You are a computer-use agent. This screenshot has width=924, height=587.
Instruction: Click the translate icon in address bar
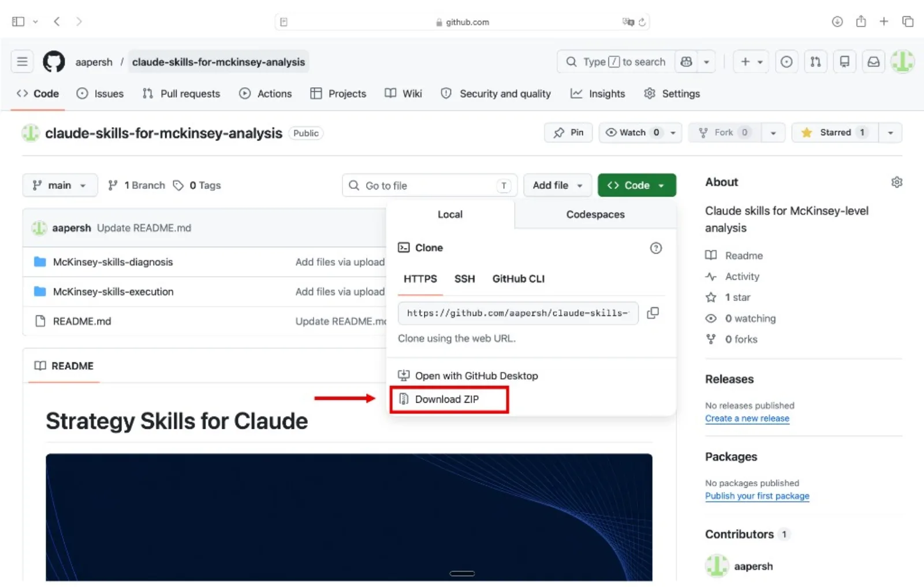(628, 22)
